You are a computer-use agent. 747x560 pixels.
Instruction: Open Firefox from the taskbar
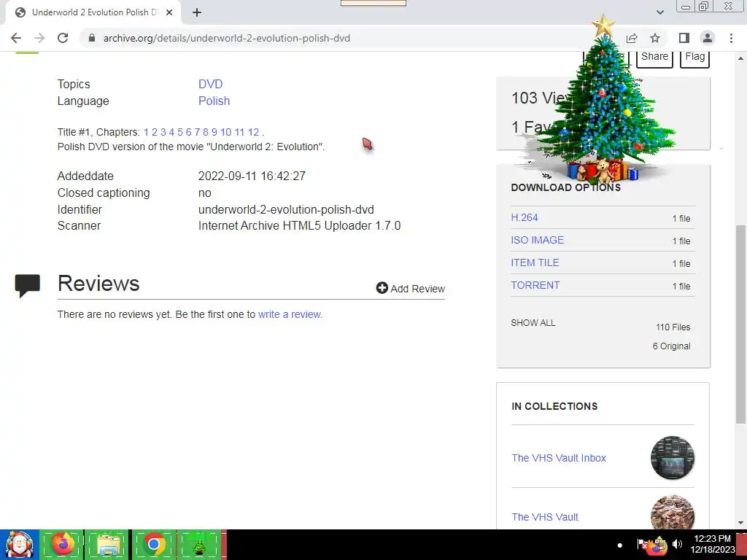click(x=62, y=545)
